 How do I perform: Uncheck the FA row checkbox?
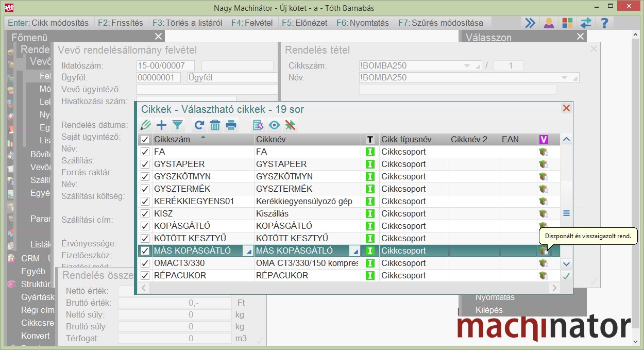tap(146, 152)
